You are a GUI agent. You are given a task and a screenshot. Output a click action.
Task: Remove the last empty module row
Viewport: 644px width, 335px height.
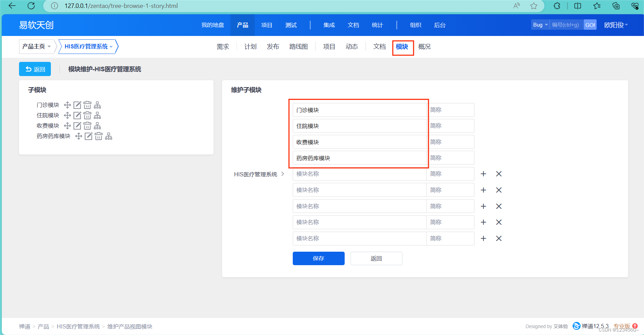click(x=499, y=239)
